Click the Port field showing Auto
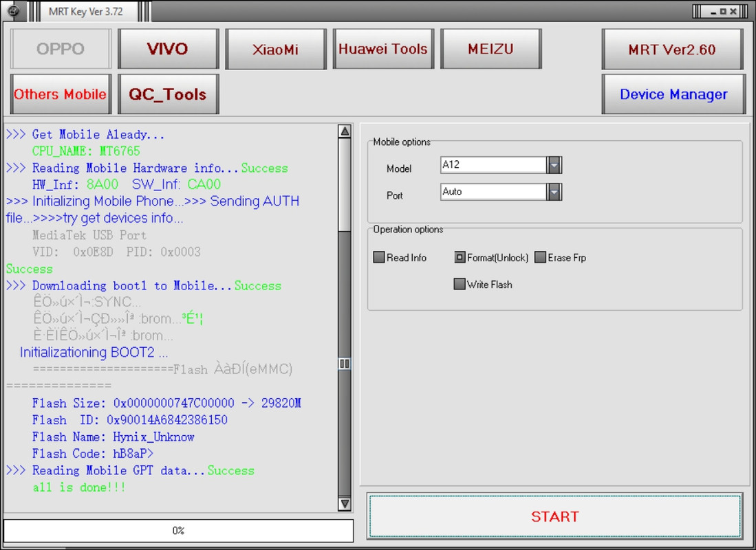This screenshot has height=550, width=756. coord(493,192)
